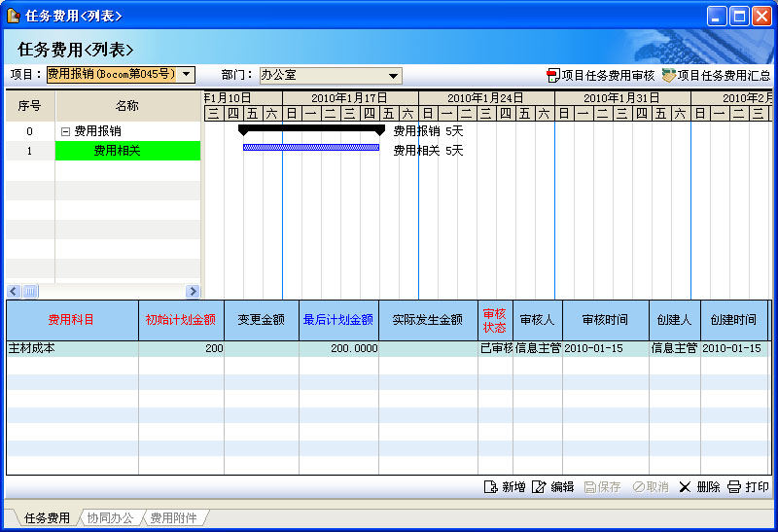Image resolution: width=778 pixels, height=532 pixels.
Task: Click the 删除 (Delete) X icon
Action: click(x=685, y=487)
